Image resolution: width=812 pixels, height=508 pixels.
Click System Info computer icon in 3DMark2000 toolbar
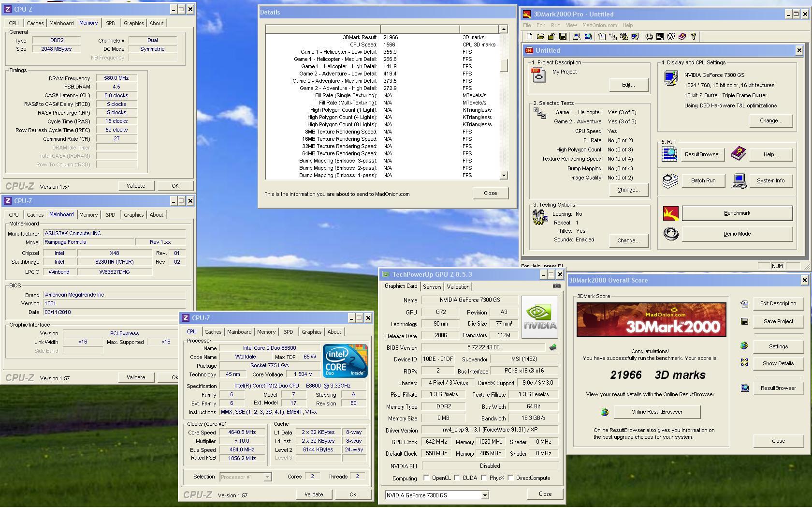pyautogui.click(x=576, y=36)
